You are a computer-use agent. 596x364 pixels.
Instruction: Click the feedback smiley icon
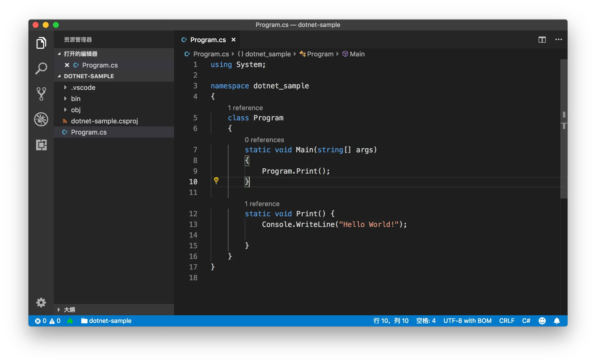[542, 321]
